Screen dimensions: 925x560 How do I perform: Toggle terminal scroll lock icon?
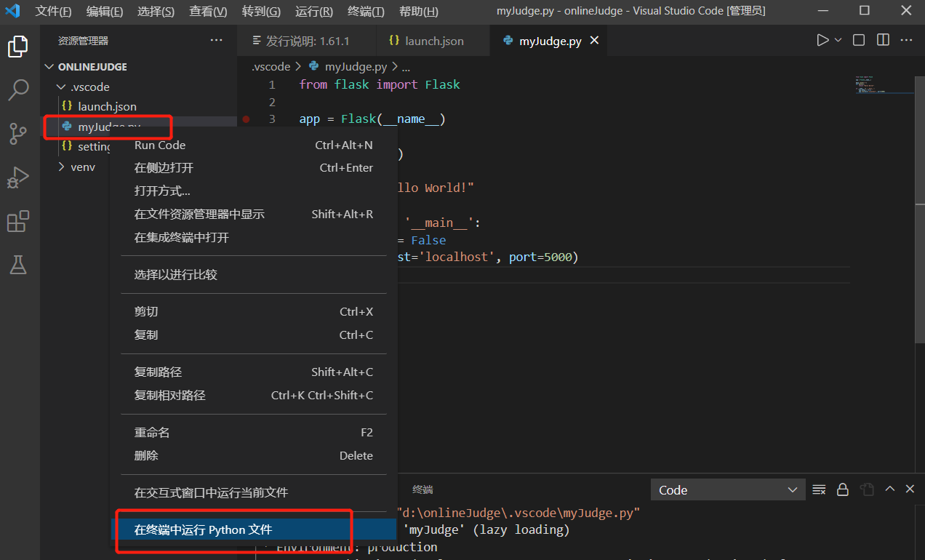pos(842,489)
